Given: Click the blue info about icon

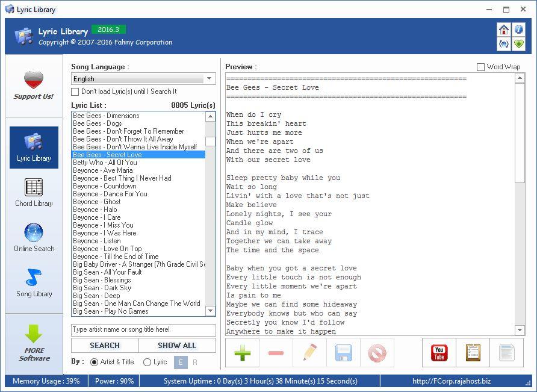Looking at the screenshot, I should point(518,29).
